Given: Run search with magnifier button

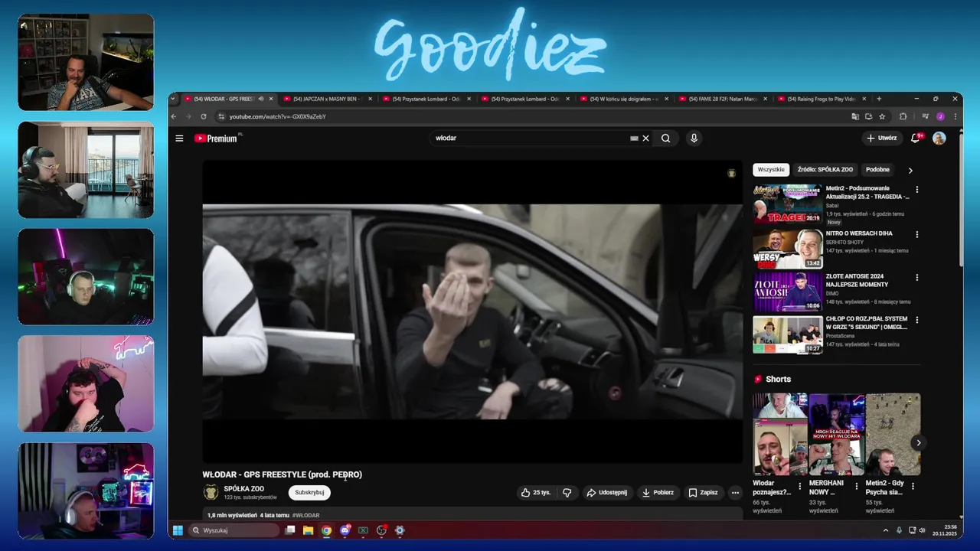Looking at the screenshot, I should (666, 139).
